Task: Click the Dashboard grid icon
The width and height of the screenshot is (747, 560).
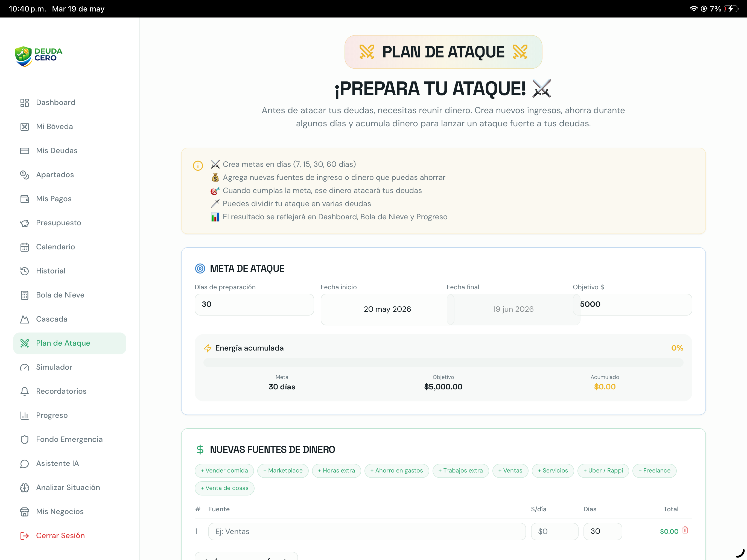Action: [x=24, y=103]
